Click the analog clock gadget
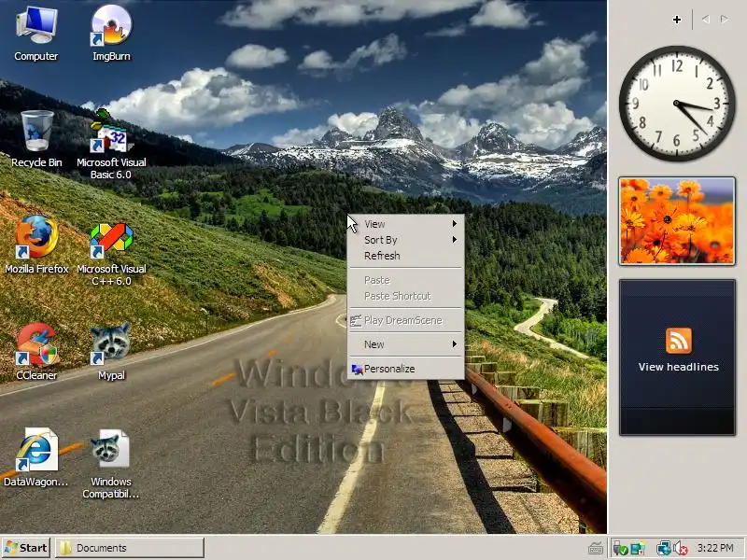Viewport: 747px width, 560px height. tap(677, 104)
